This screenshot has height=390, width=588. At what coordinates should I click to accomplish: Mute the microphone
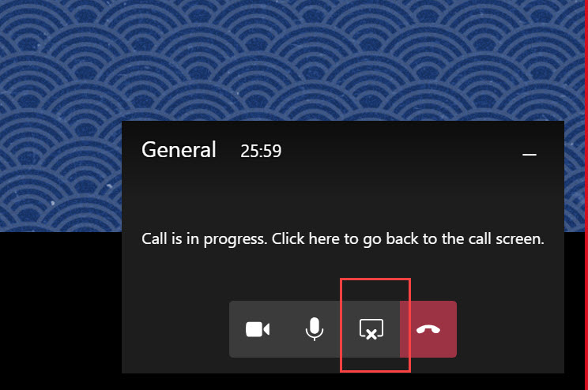point(315,329)
